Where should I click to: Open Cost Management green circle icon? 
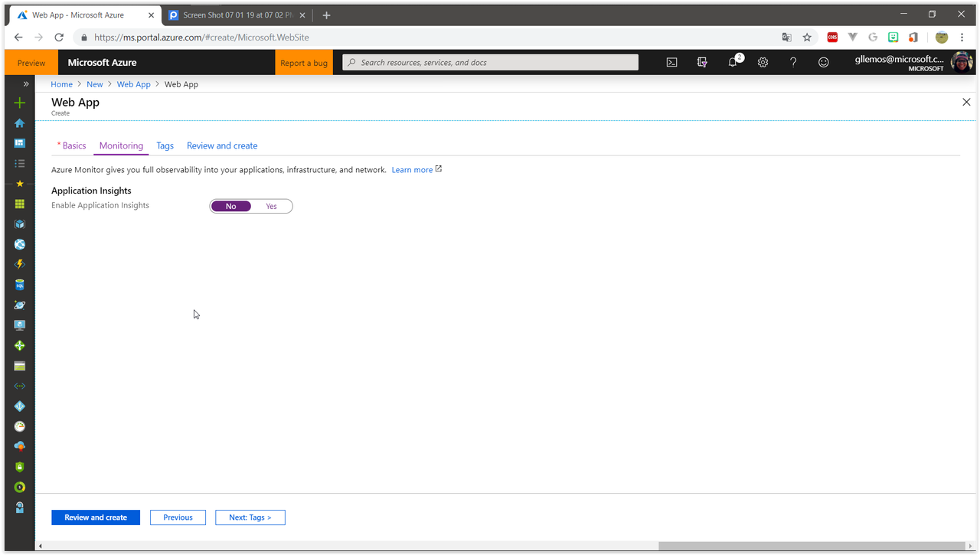pyautogui.click(x=20, y=487)
